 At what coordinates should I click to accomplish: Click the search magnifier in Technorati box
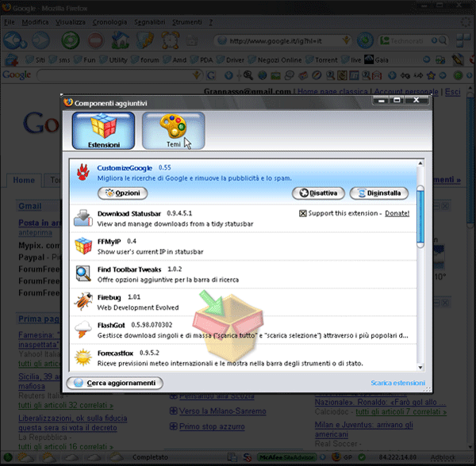coord(443,40)
